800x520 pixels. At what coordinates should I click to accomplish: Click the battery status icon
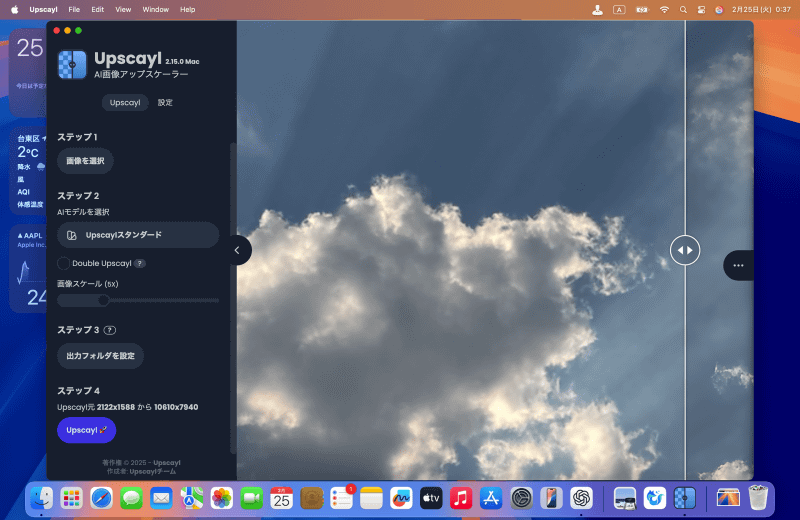(x=641, y=9)
